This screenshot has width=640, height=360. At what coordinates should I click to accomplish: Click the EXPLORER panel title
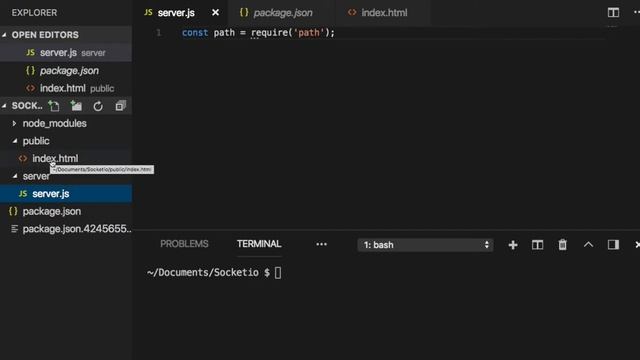tap(34, 13)
